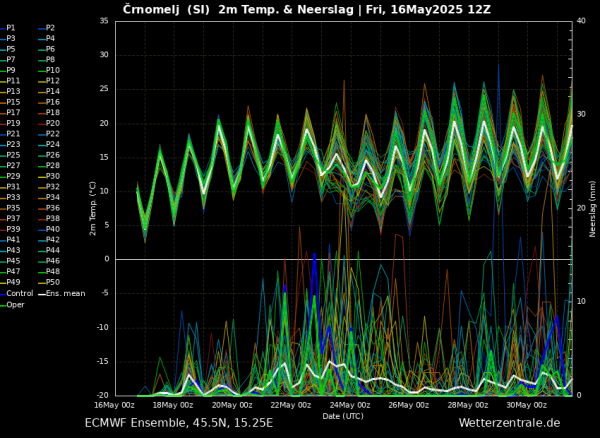Click legend item P10
600x438 pixels.
[x=49, y=70]
